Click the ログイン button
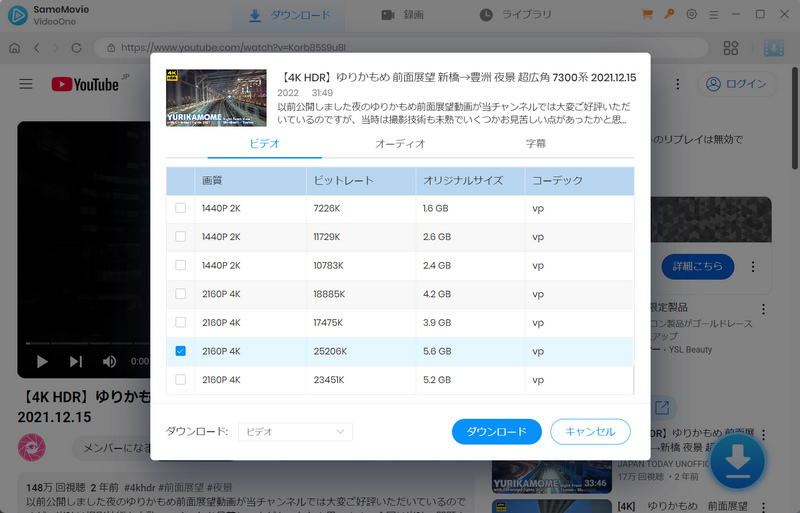 [737, 84]
